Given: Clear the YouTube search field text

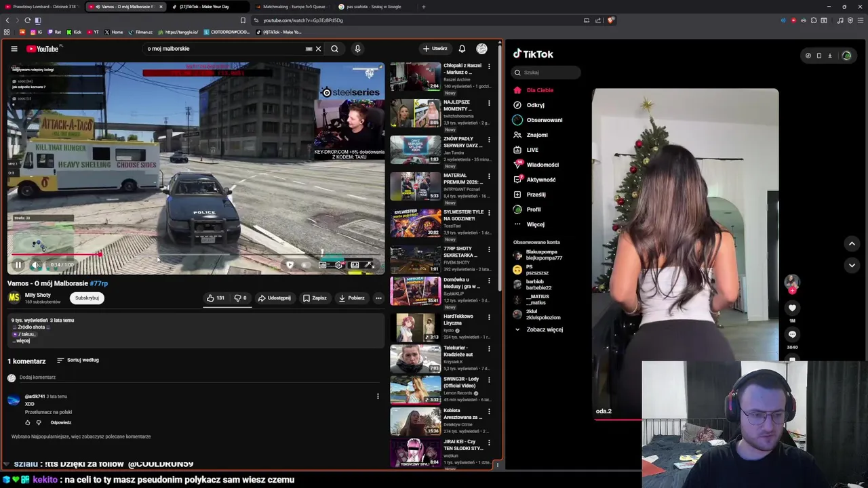Looking at the screenshot, I should click(318, 49).
